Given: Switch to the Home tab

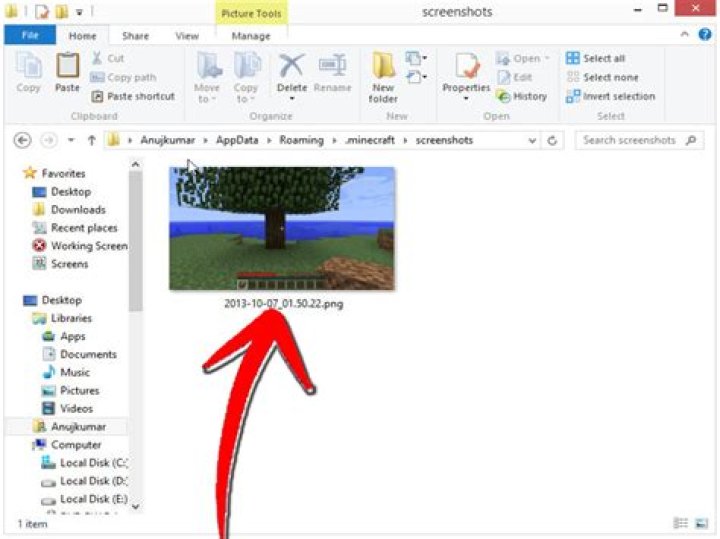Looking at the screenshot, I should point(83,36).
